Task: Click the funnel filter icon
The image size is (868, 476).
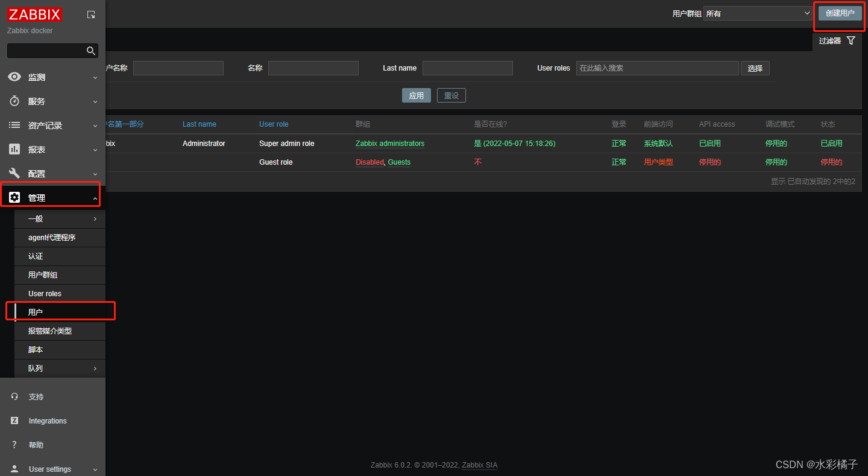Action: [851, 40]
